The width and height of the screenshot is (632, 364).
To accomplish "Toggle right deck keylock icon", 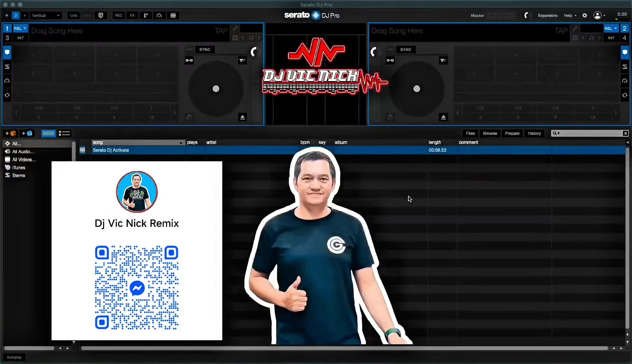I will (390, 60).
